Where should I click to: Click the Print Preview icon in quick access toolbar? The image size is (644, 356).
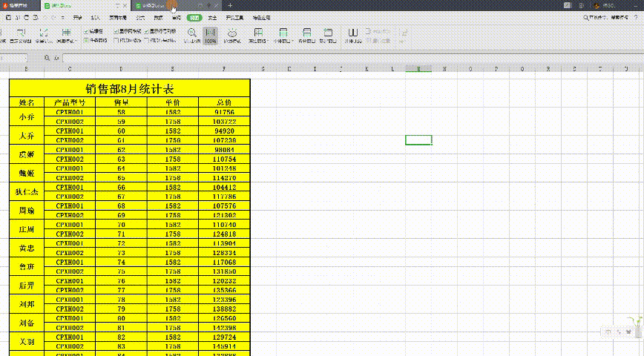(36, 18)
